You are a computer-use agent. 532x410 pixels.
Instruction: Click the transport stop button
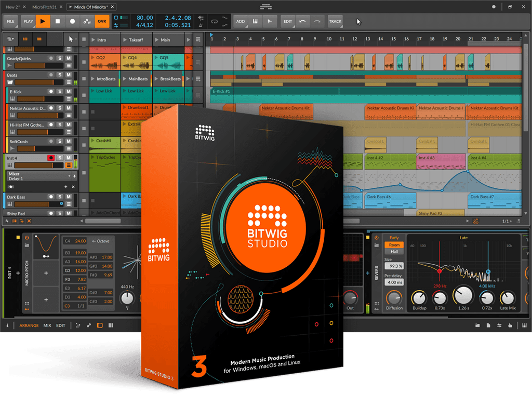(x=58, y=21)
